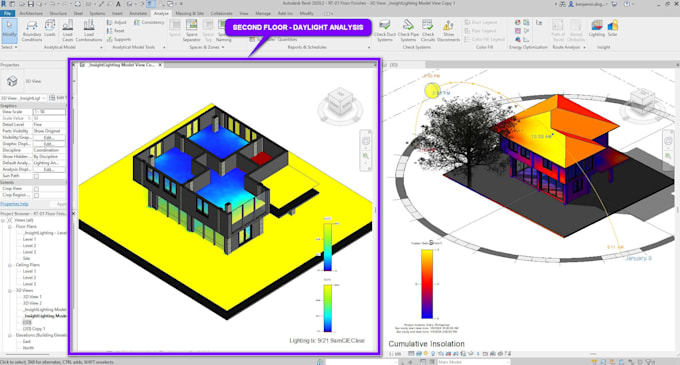Open Site floor plan in Project Browser
This screenshot has height=365, width=680.
[26, 258]
